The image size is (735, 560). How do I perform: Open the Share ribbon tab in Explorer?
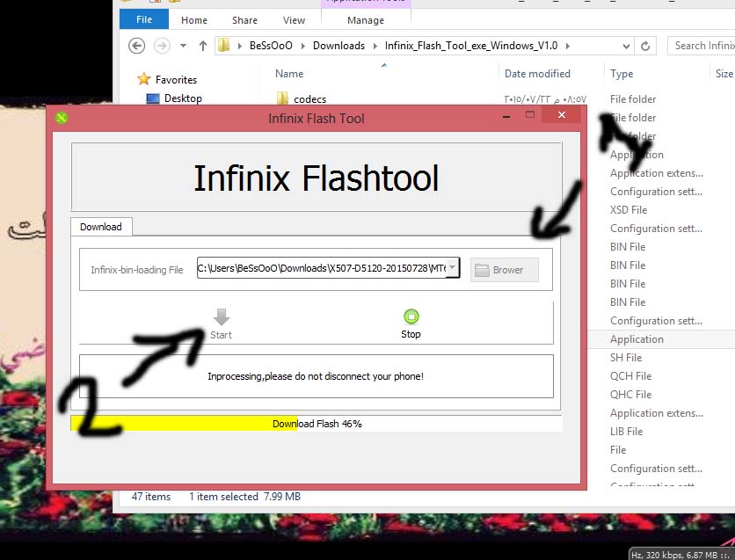pos(244,20)
